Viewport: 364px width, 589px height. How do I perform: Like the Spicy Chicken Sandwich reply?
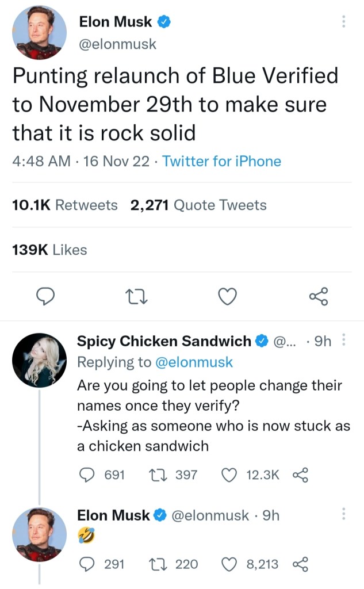[230, 475]
